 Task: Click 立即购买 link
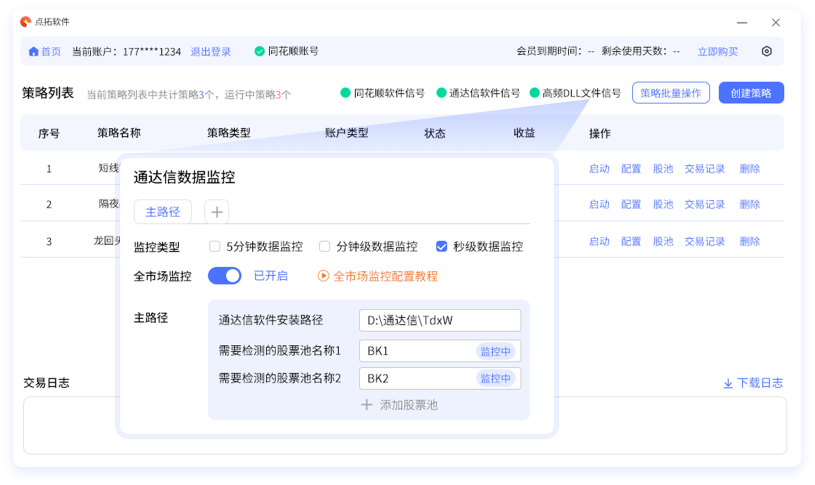pos(717,51)
